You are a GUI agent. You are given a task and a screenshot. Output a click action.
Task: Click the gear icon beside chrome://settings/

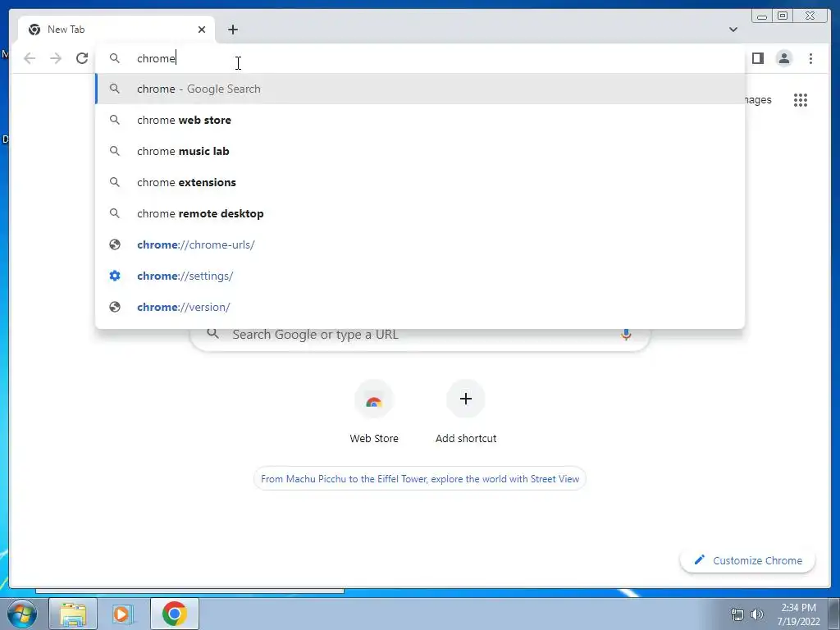pos(115,276)
